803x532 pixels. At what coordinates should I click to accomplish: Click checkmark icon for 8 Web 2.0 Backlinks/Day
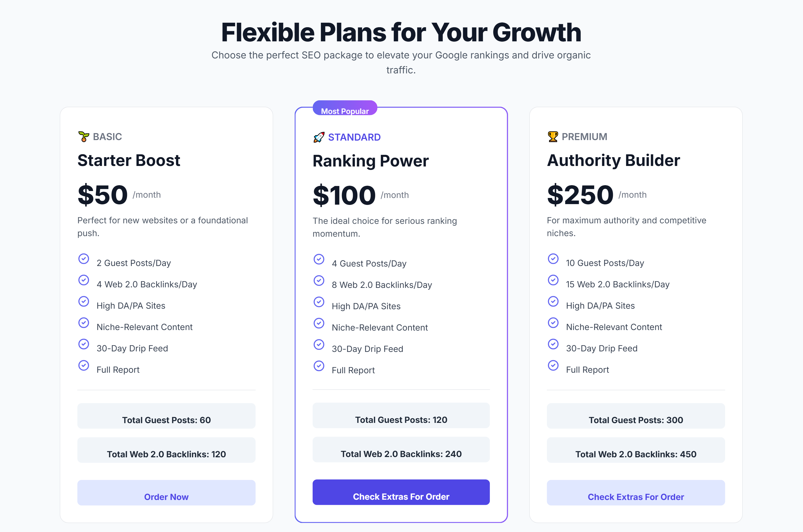point(319,281)
